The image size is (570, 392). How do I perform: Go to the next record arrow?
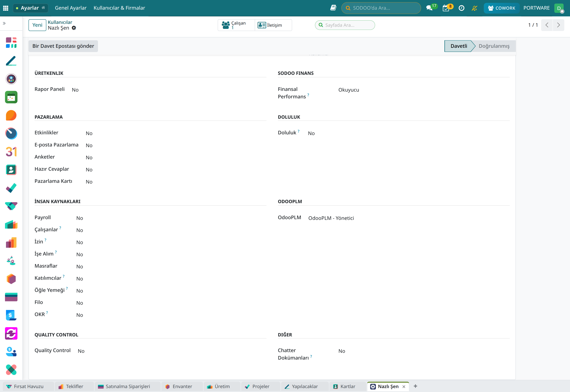[558, 25]
